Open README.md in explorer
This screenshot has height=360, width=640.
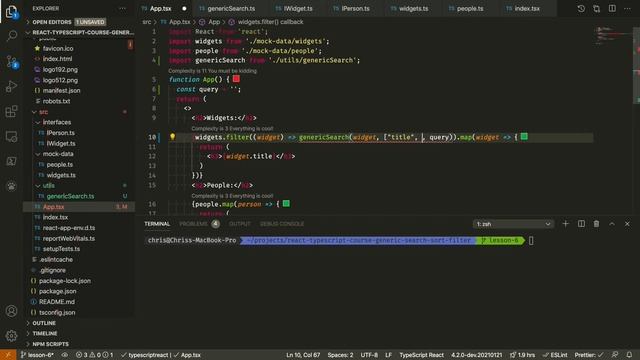(x=57, y=302)
